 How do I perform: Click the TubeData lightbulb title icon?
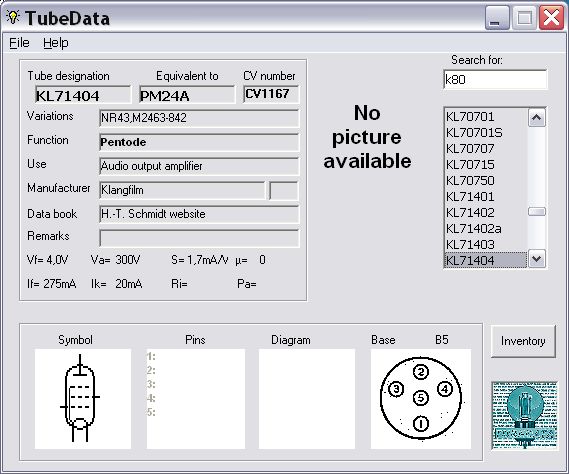(13, 17)
